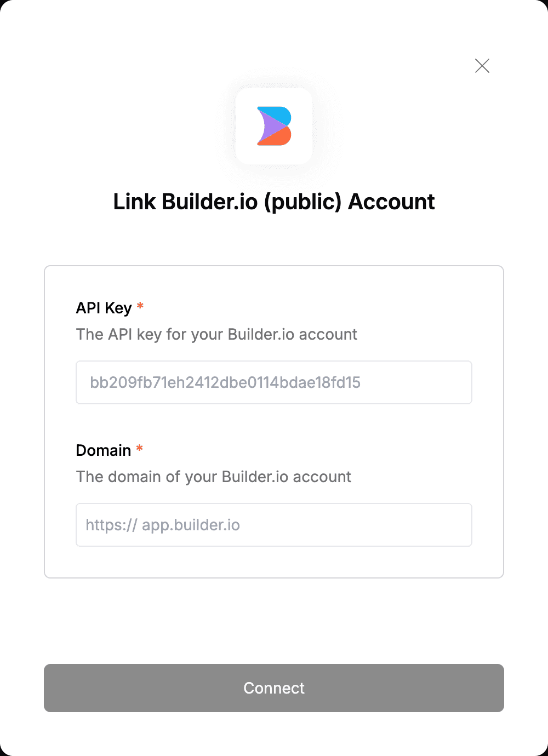Click the Builder.io logo icon
The height and width of the screenshot is (756, 548).
274,126
